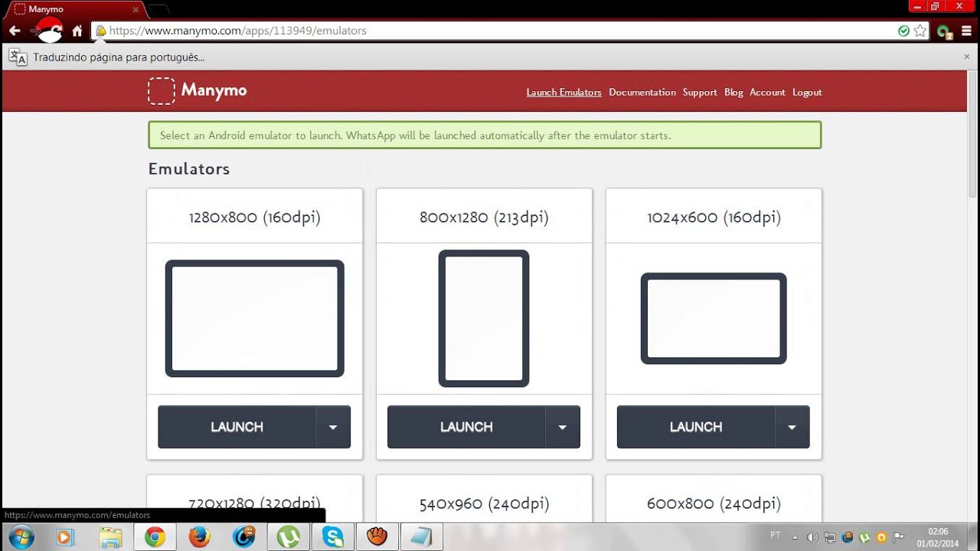Click the 800x1280 portrait device thumbnail
Screen dimensions: 980x551
[484, 318]
